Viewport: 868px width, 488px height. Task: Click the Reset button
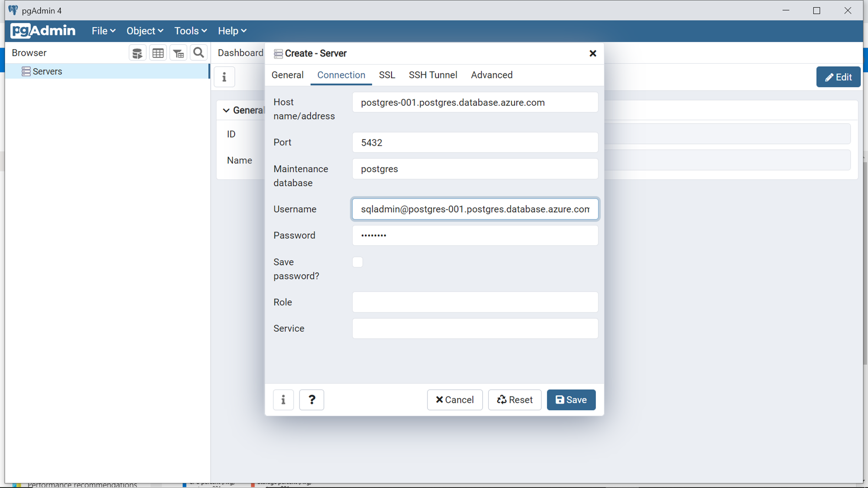click(x=515, y=400)
